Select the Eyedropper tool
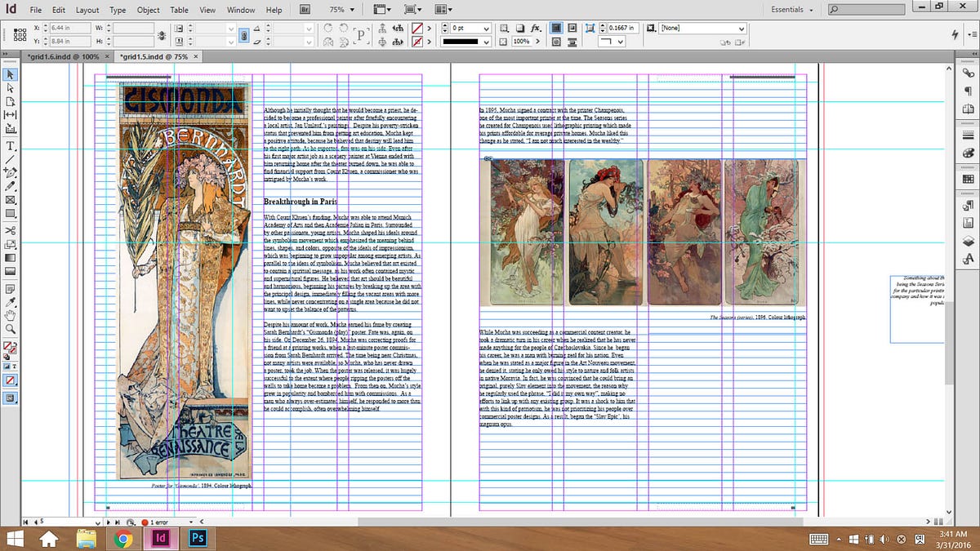Image resolution: width=980 pixels, height=551 pixels. (x=11, y=301)
